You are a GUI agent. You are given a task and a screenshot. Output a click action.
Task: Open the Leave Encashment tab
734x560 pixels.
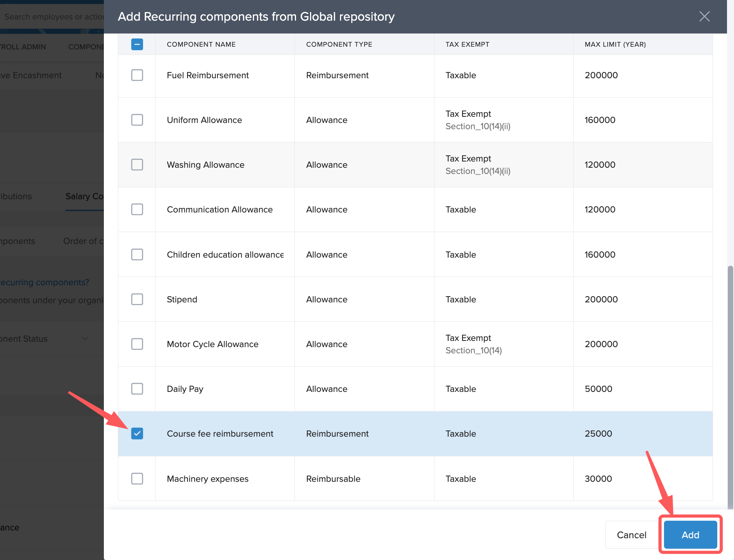(x=31, y=75)
